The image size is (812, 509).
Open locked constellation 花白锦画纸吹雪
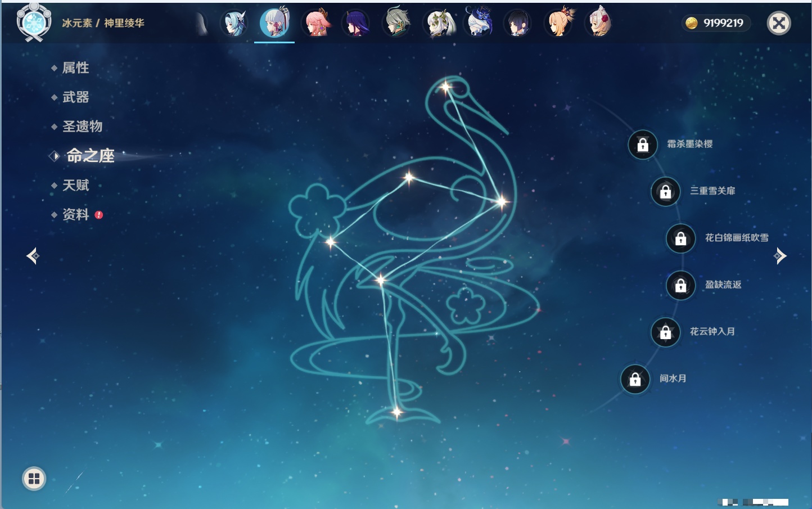(x=681, y=238)
